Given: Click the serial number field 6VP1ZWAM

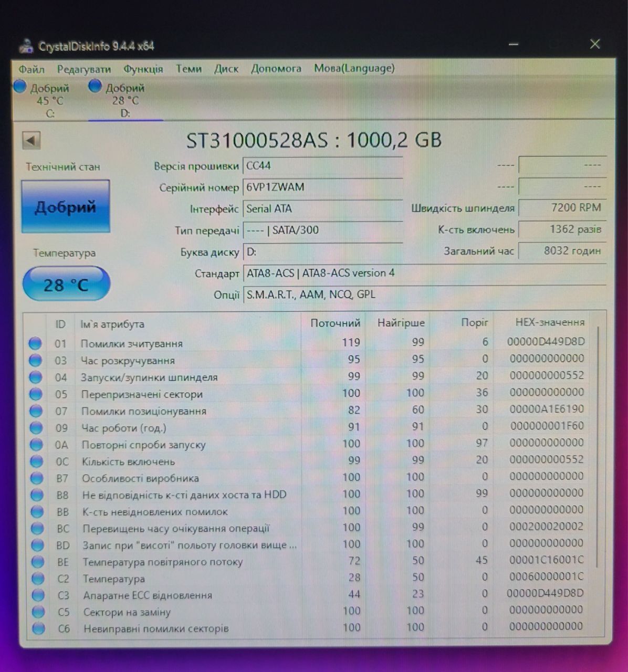Looking at the screenshot, I should 322,187.
